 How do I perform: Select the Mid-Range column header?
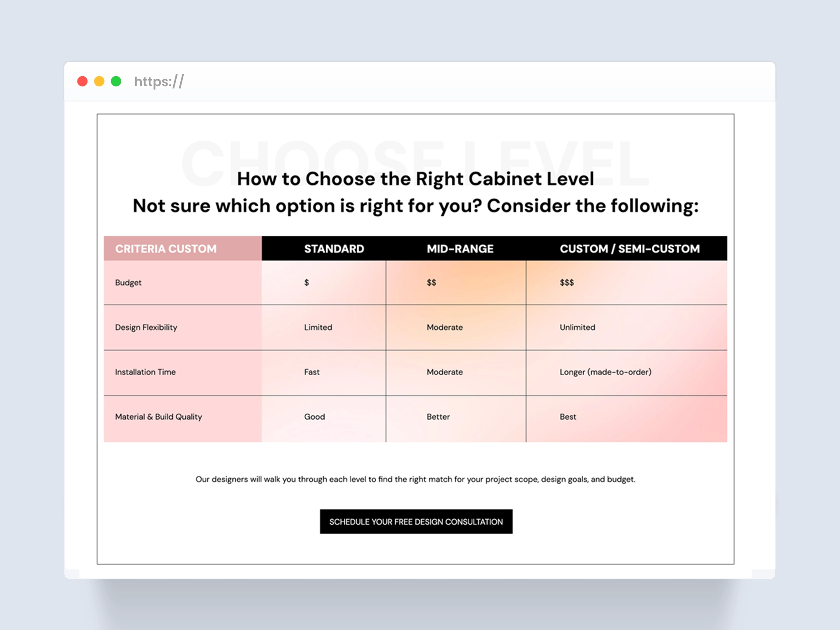[x=460, y=249]
